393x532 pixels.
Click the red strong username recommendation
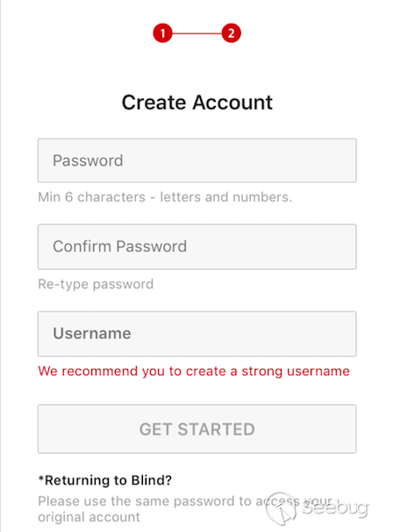point(194,372)
